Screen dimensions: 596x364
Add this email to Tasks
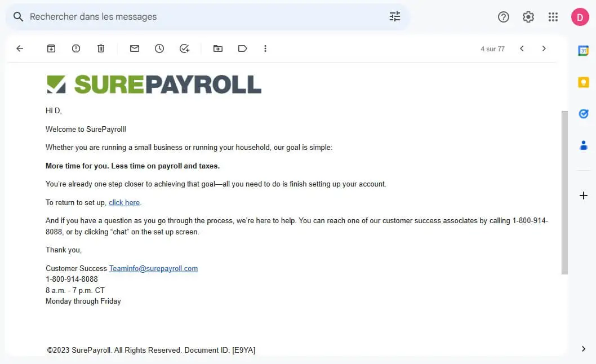(x=184, y=48)
